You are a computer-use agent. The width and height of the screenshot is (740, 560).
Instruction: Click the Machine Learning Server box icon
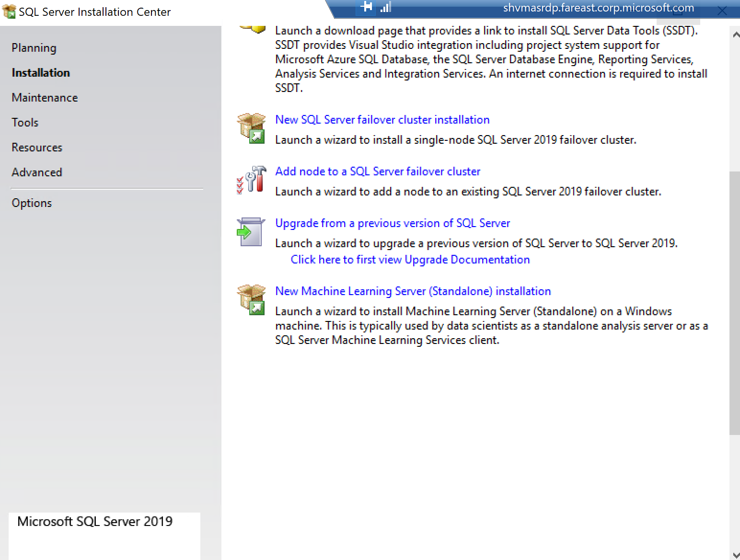(251, 300)
